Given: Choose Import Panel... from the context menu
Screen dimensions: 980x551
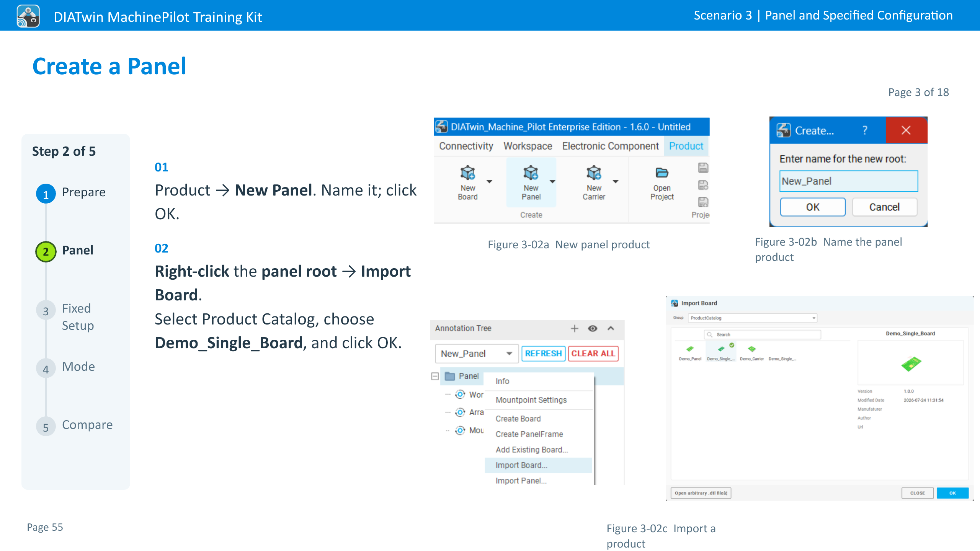Looking at the screenshot, I should tap(539, 481).
